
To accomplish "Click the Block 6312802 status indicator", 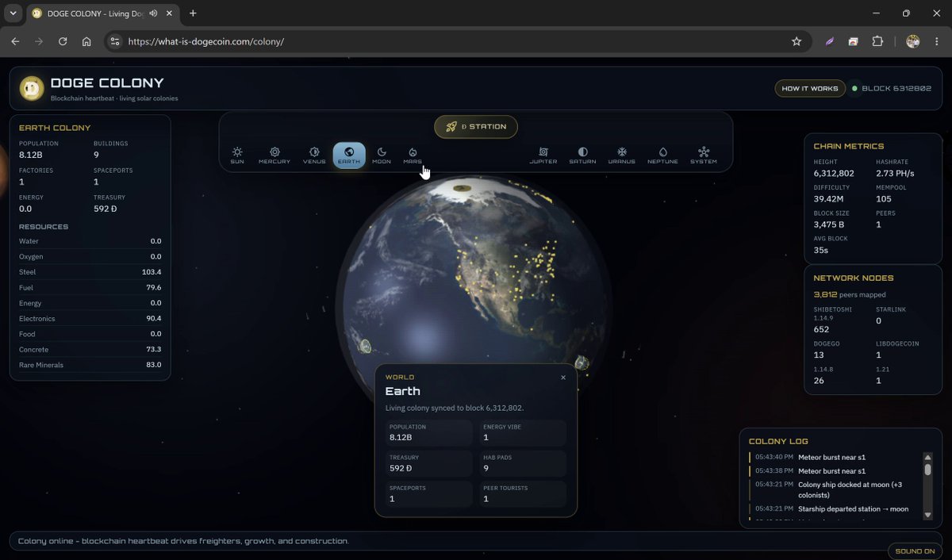I will [x=892, y=88].
